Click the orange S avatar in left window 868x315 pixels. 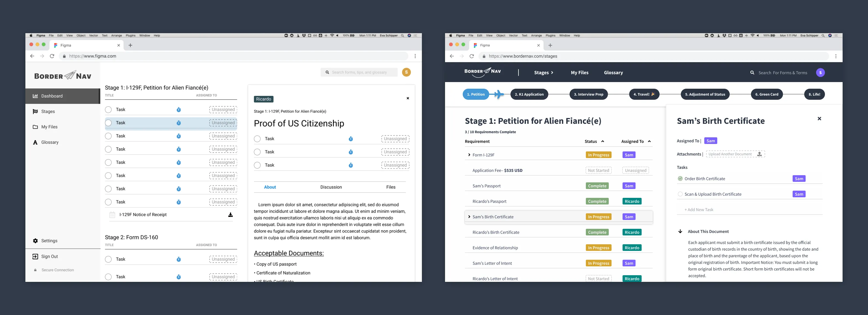point(406,72)
